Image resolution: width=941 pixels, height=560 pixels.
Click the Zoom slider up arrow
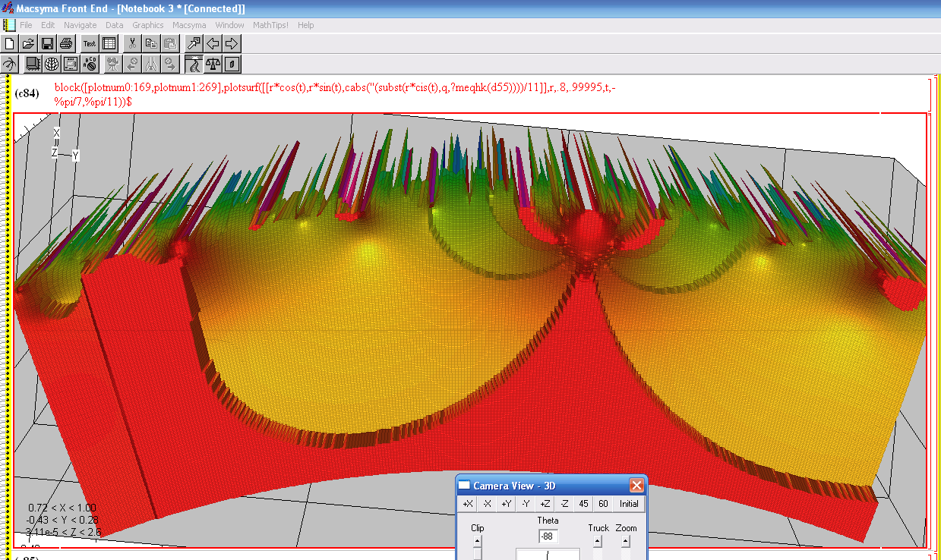click(625, 542)
